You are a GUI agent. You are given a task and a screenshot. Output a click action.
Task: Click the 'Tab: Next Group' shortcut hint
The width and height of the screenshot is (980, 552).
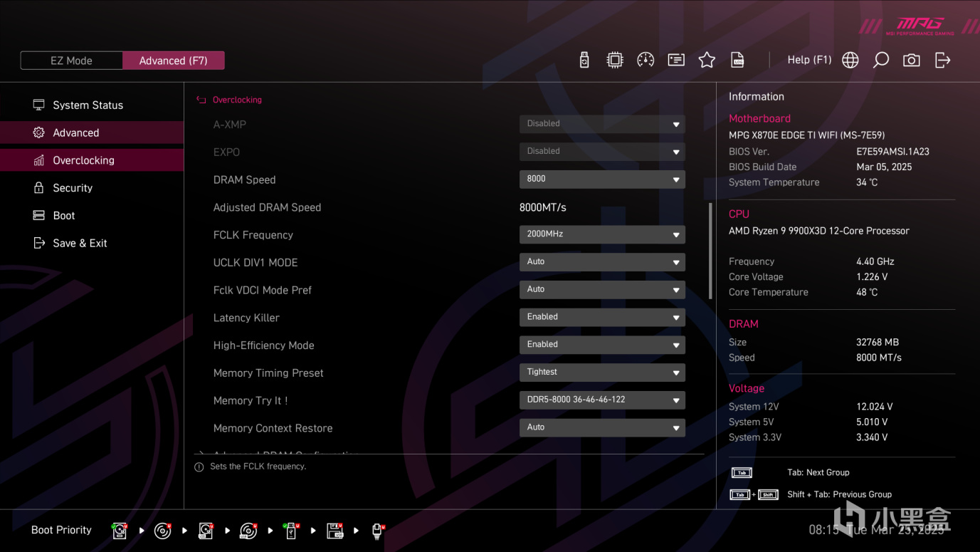coord(818,473)
